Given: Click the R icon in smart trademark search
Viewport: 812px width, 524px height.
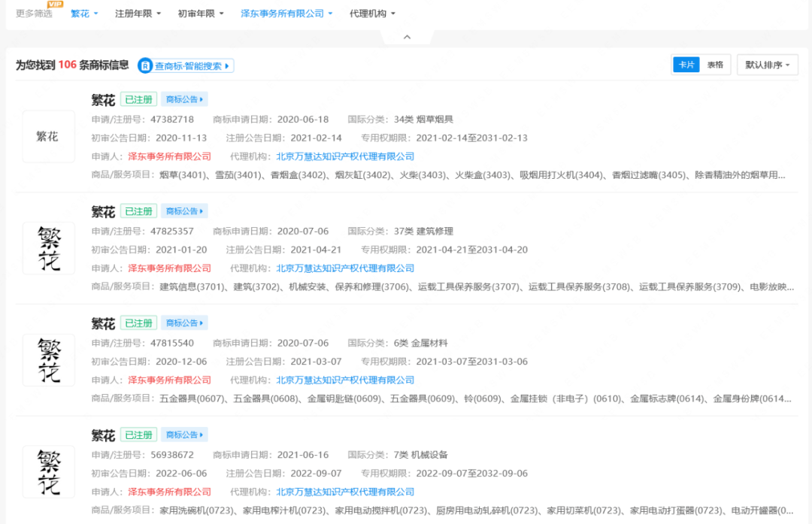Looking at the screenshot, I should pyautogui.click(x=145, y=65).
